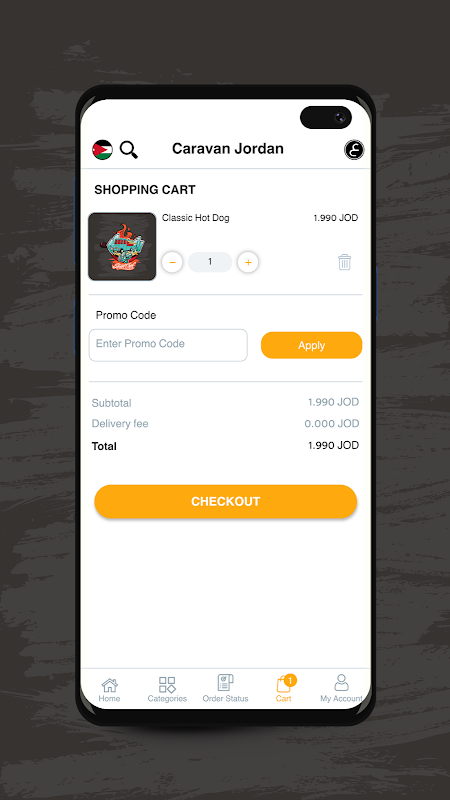Go to the Home tab

(109, 690)
